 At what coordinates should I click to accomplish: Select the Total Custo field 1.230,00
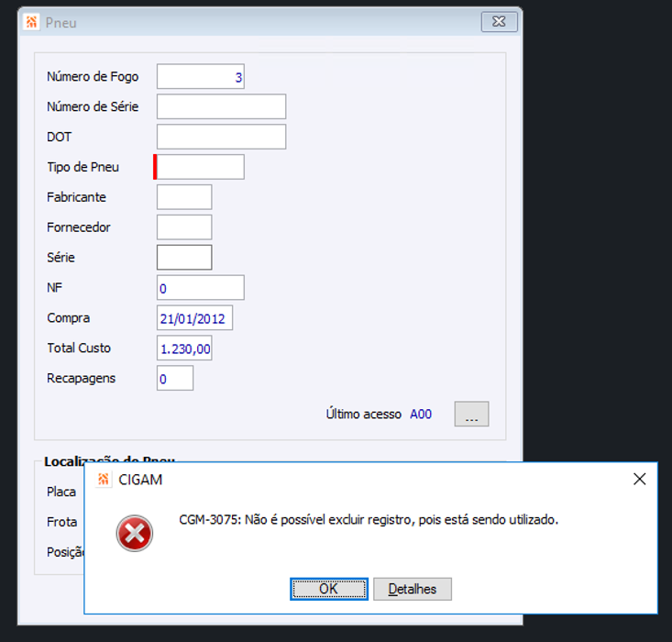point(184,348)
